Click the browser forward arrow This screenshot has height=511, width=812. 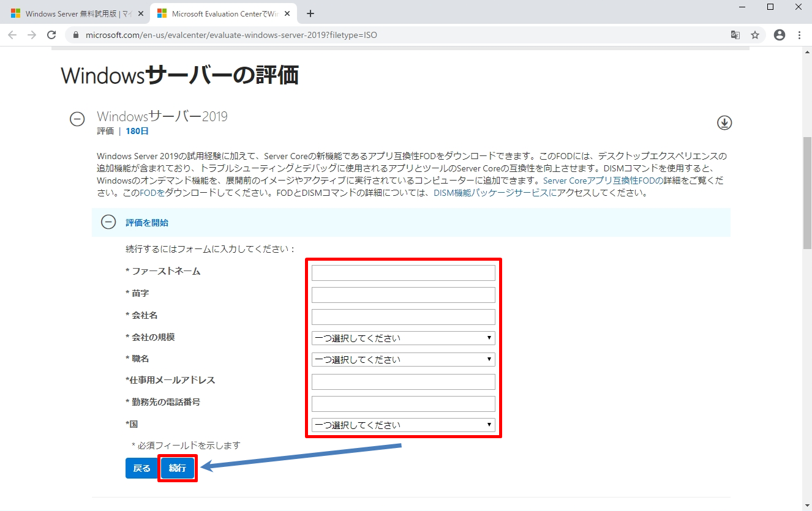point(32,35)
